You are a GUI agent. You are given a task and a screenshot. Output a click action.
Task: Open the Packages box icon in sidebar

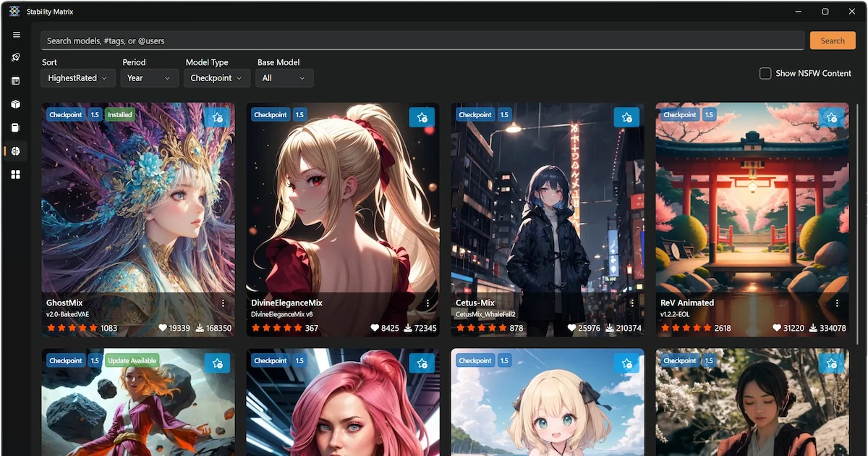pos(16,104)
